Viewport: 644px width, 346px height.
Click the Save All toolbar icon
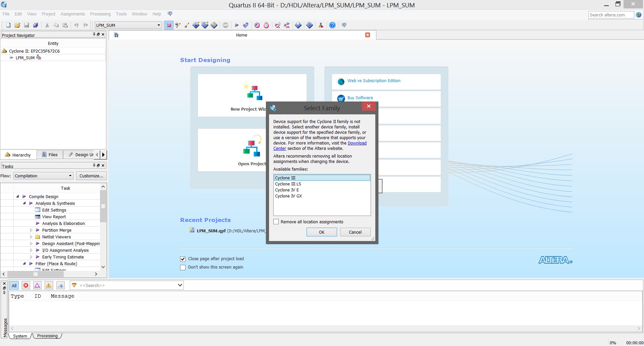point(36,25)
